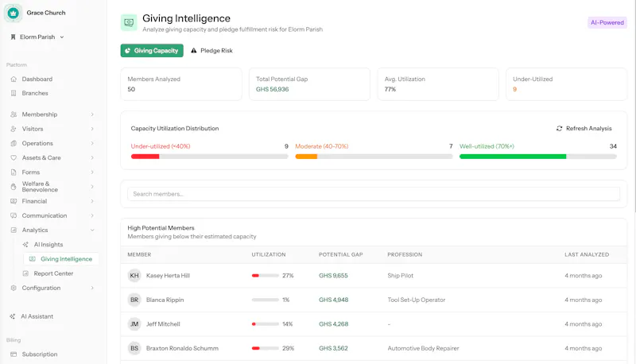This screenshot has height=364, width=636.
Task: Click the AI Insights sparkle icon
Action: (25, 245)
